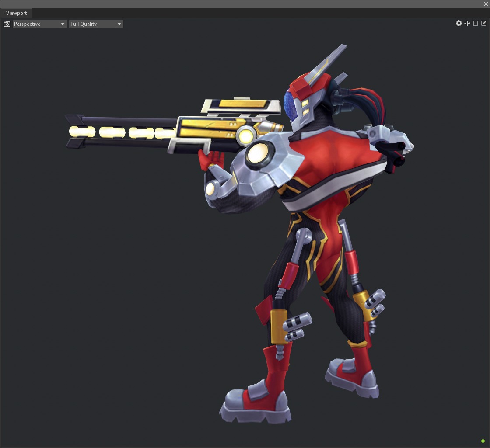
Task: Open viewport settings gear icon
Action: click(459, 24)
